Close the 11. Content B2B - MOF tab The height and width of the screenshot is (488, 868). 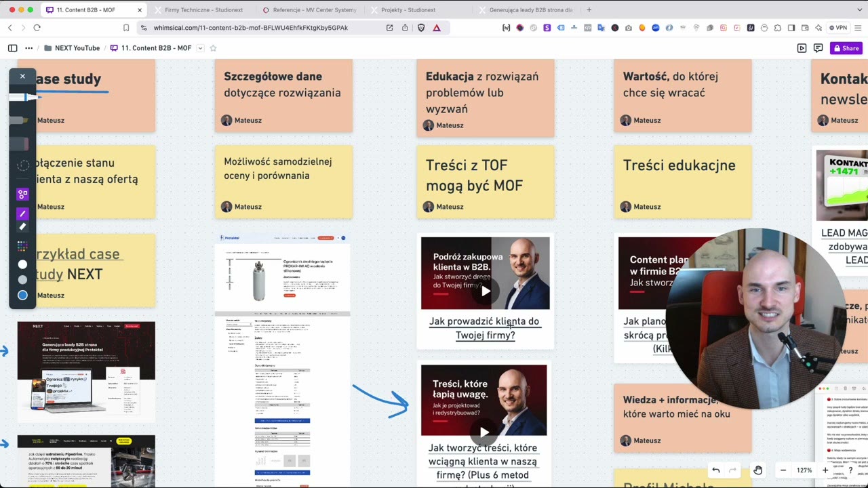point(140,10)
